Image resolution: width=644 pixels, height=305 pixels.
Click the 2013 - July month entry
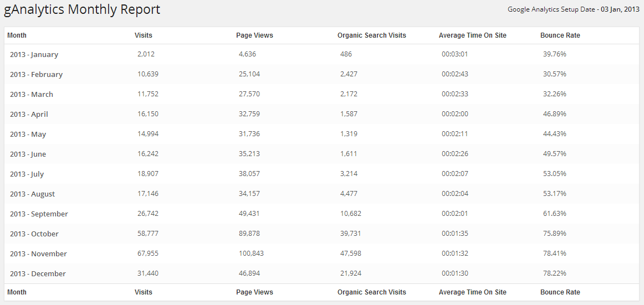(27, 174)
